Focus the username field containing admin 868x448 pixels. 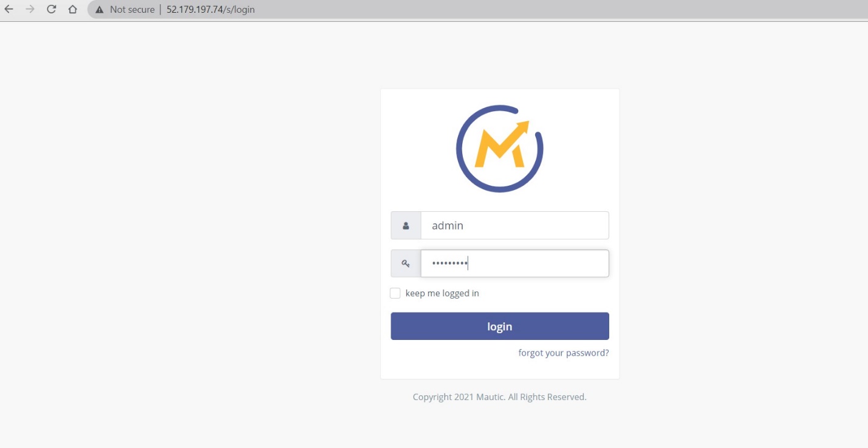click(514, 226)
